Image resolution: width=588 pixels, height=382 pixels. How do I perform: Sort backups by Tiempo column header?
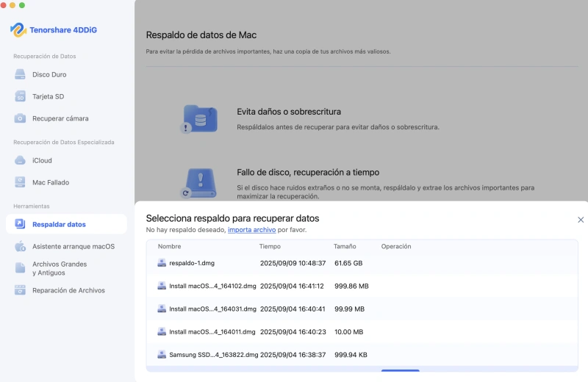click(x=270, y=246)
